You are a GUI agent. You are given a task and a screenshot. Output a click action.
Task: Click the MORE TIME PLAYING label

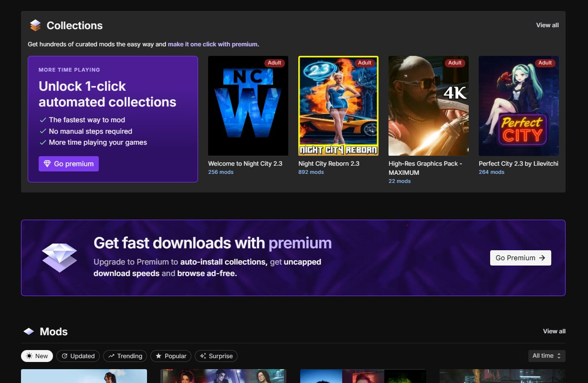coord(69,70)
